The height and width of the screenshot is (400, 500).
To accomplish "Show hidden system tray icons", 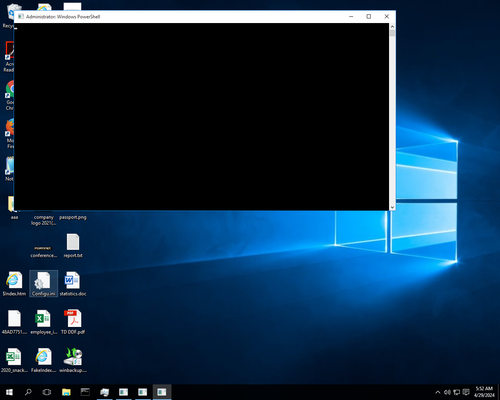I will click(438, 392).
